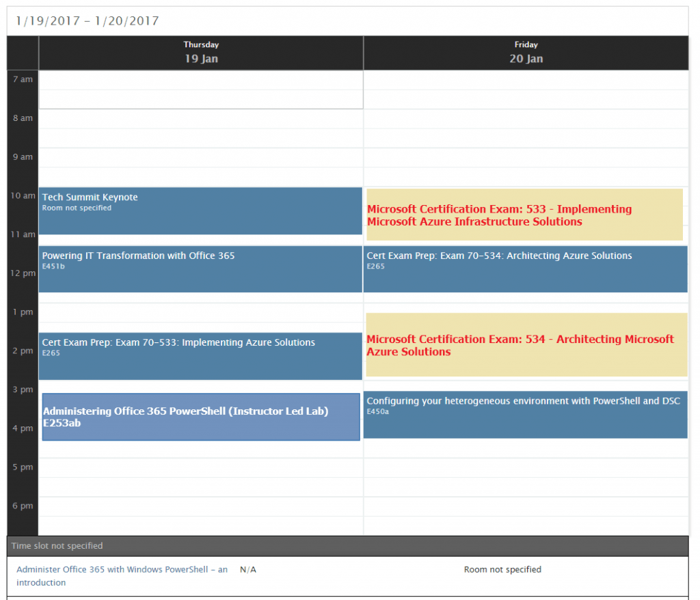
Task: Click the Time slot not specified header bar
Action: click(x=347, y=546)
